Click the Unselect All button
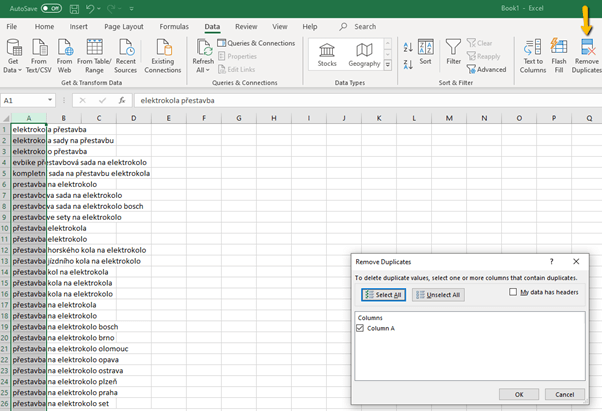The height and width of the screenshot is (411, 602). pyautogui.click(x=438, y=295)
